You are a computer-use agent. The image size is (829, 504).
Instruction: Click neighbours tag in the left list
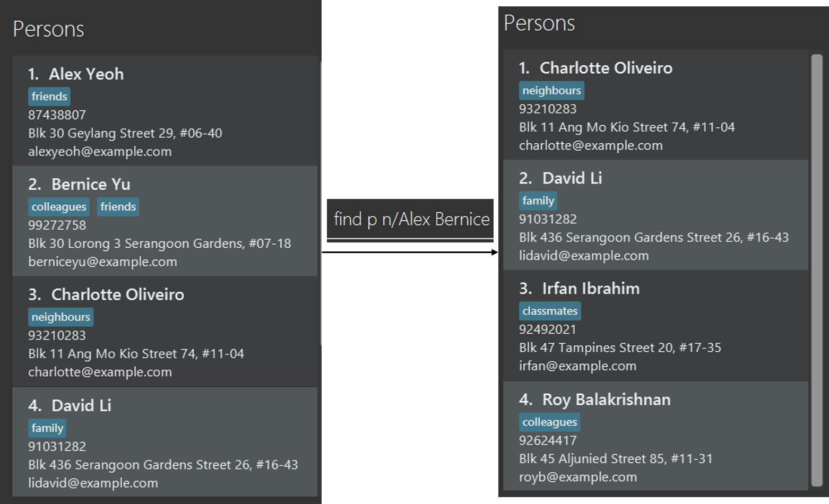click(x=61, y=317)
